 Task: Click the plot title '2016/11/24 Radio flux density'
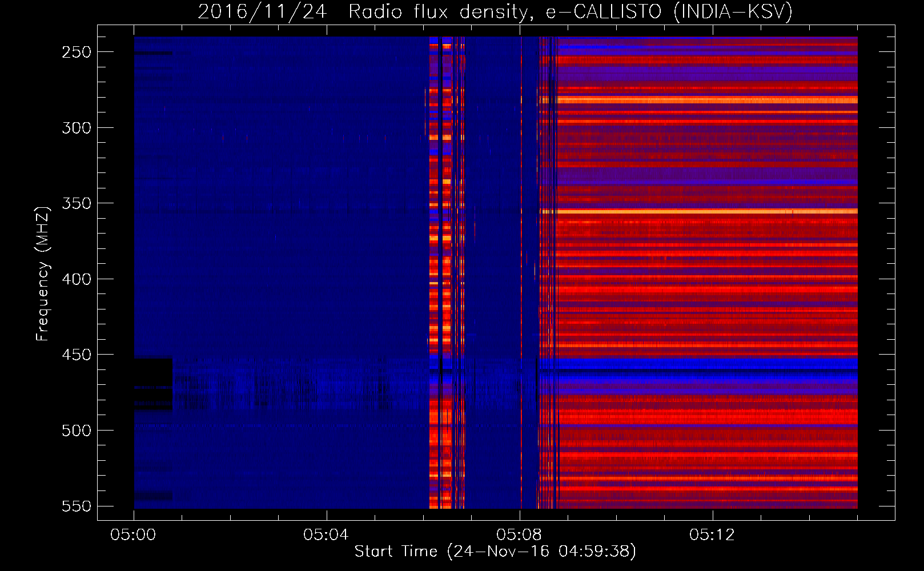(495, 11)
